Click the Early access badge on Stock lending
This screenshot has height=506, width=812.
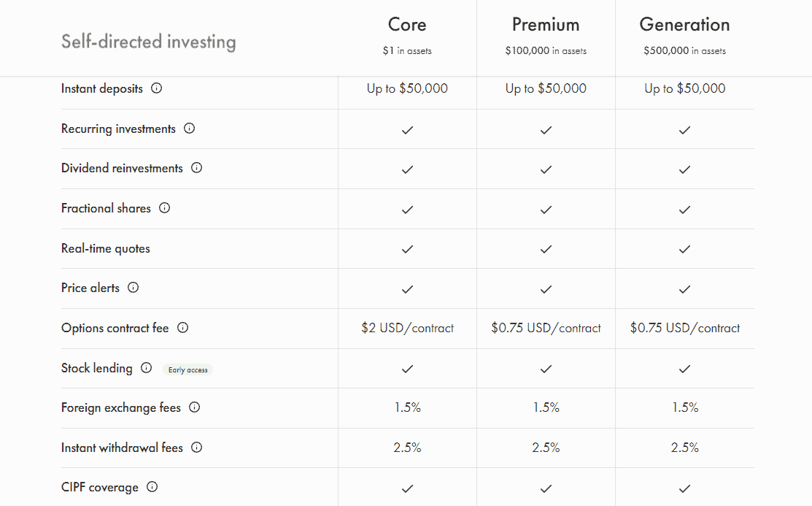click(x=187, y=369)
